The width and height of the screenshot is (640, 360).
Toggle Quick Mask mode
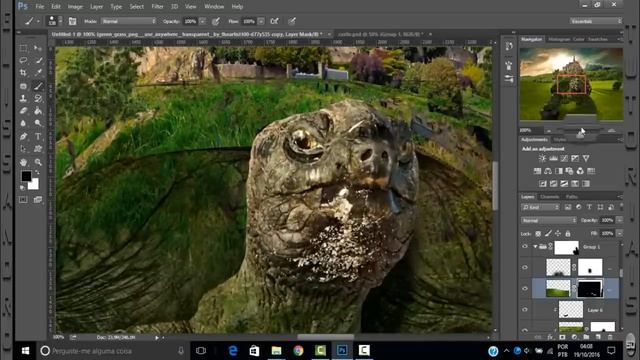coord(23,200)
